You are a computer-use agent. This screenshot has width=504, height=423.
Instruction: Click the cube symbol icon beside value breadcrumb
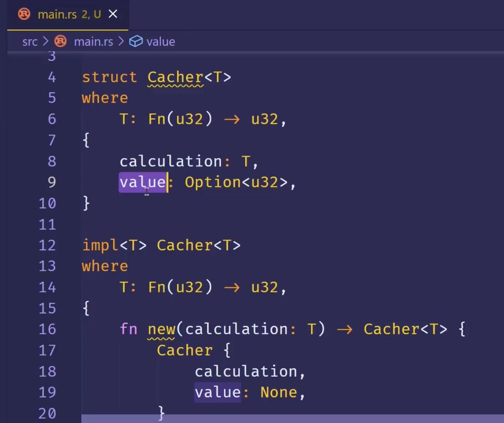tap(136, 41)
